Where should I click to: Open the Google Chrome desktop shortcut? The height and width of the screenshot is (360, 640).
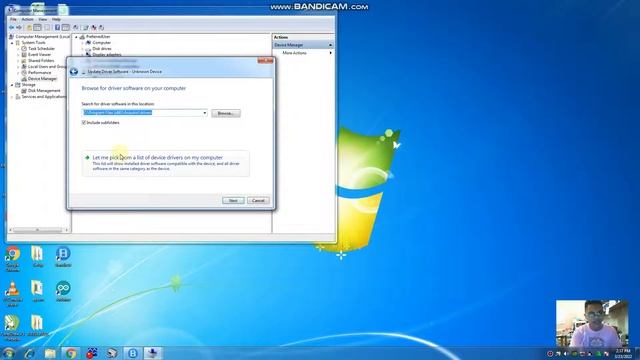pyautogui.click(x=13, y=258)
